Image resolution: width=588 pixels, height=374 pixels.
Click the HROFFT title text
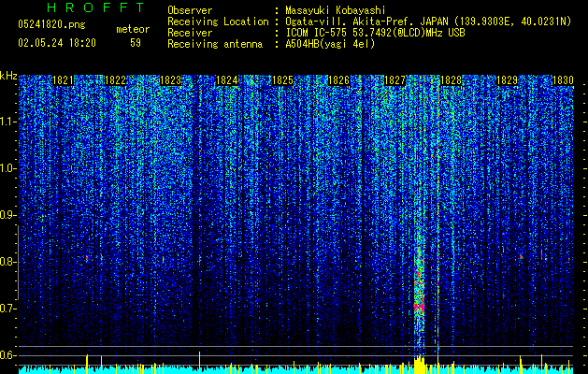coord(96,7)
